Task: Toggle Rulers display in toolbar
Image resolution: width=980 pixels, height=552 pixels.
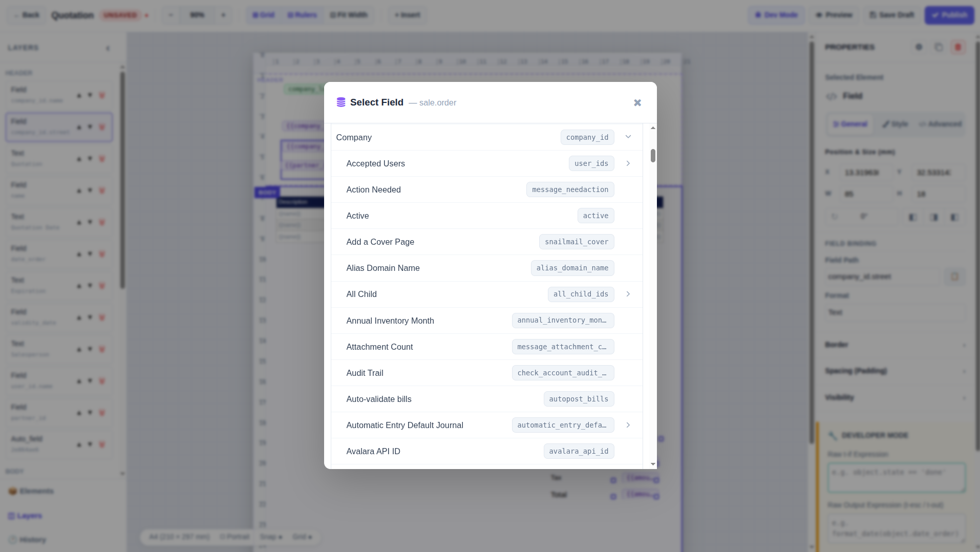Action: (x=302, y=15)
